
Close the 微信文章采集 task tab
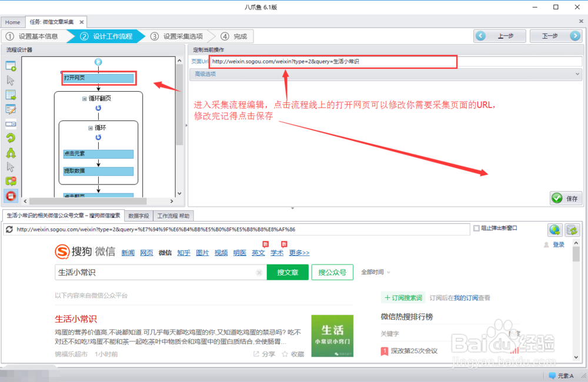[x=81, y=22]
